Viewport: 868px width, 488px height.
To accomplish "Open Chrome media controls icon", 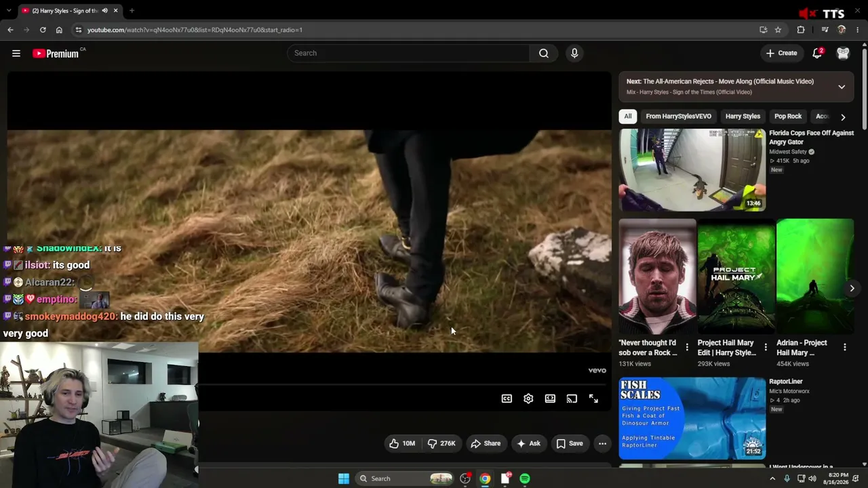I will [x=825, y=30].
